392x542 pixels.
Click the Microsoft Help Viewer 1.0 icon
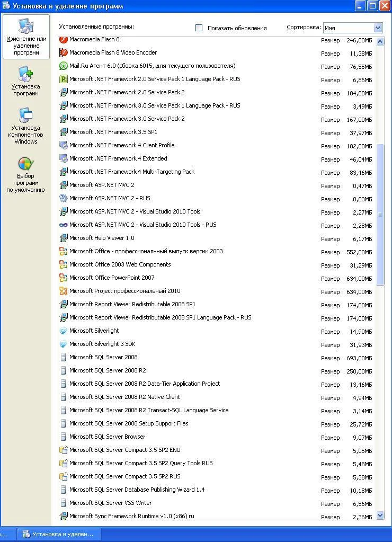(64, 238)
